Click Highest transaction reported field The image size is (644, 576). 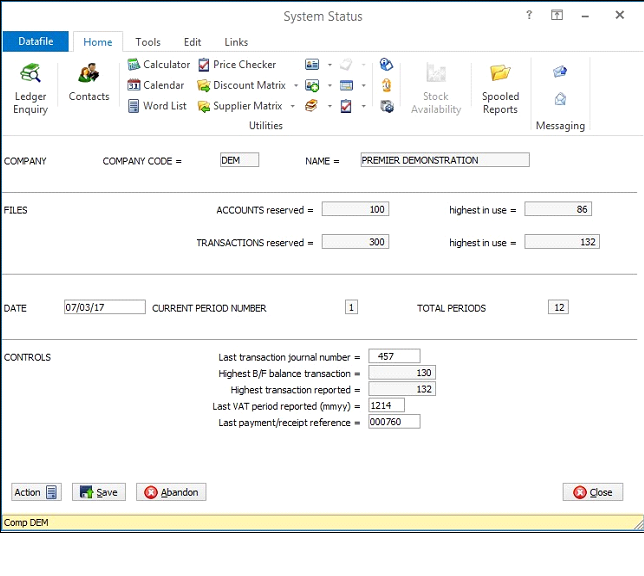click(x=402, y=389)
